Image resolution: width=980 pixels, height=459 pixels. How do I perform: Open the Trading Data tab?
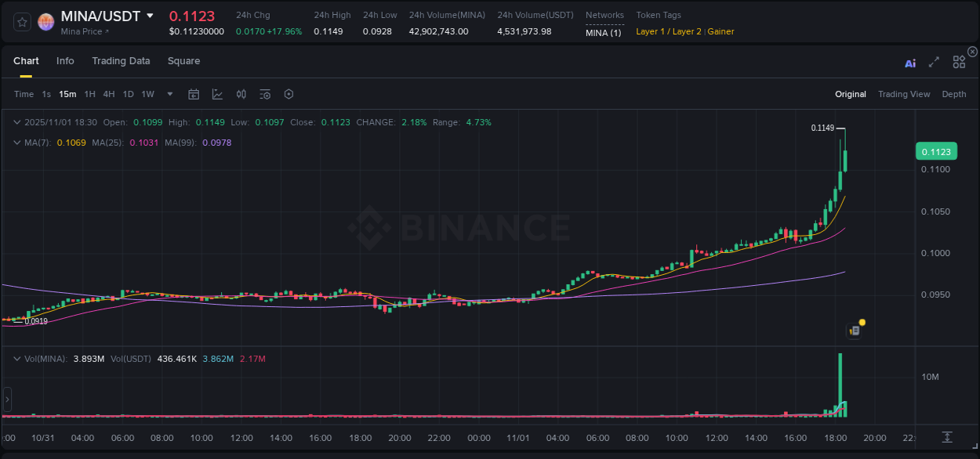pyautogui.click(x=121, y=60)
